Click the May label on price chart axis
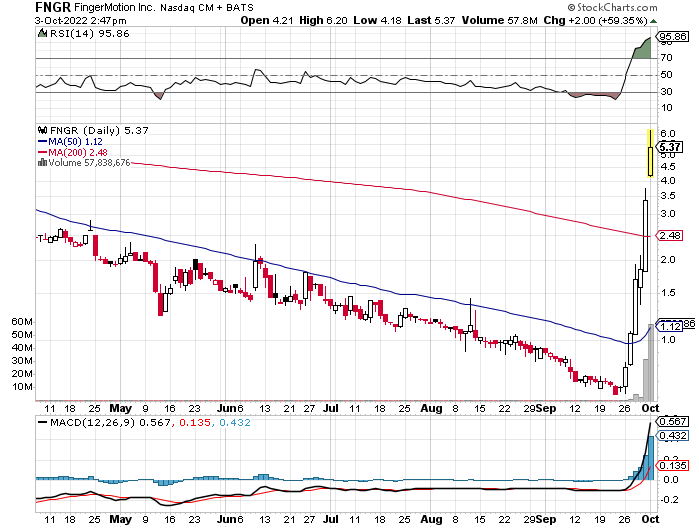This screenshot has width=699, height=529. pyautogui.click(x=120, y=408)
